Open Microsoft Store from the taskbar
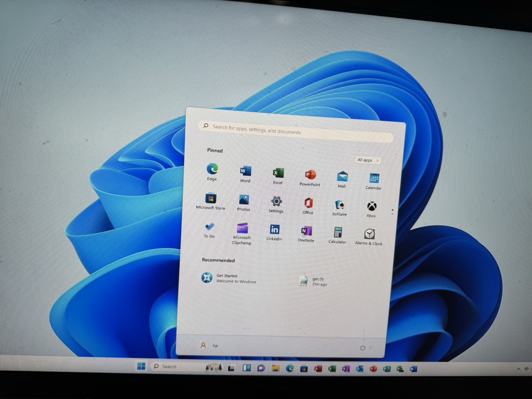The image size is (532, 399). click(304, 368)
